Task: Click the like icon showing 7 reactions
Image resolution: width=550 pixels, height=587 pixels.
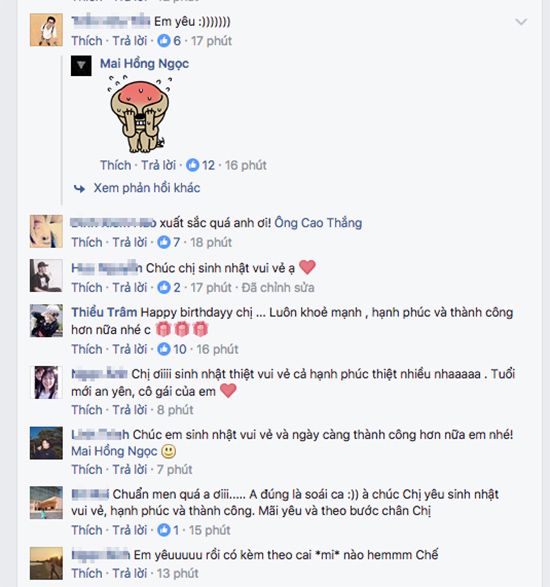Action: [164, 242]
